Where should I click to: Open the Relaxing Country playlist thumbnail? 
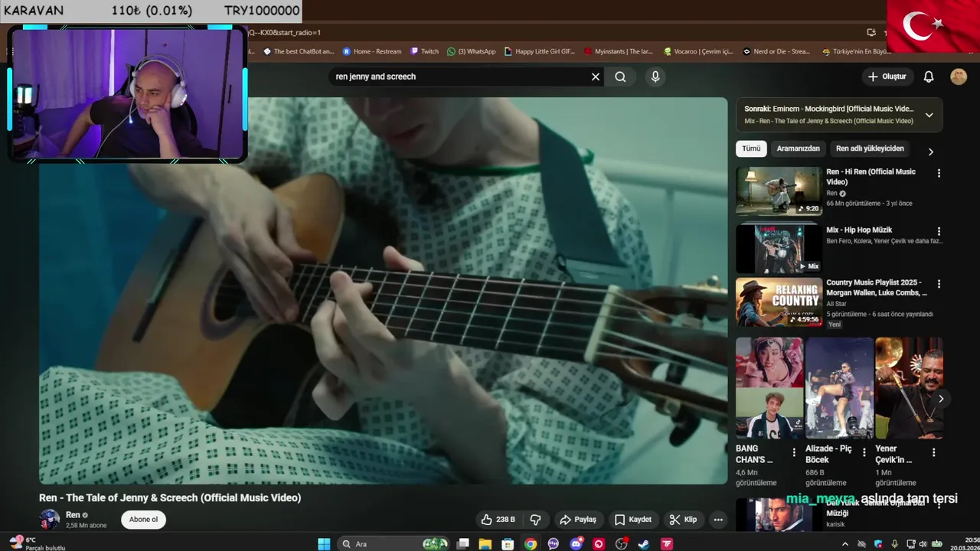[779, 302]
